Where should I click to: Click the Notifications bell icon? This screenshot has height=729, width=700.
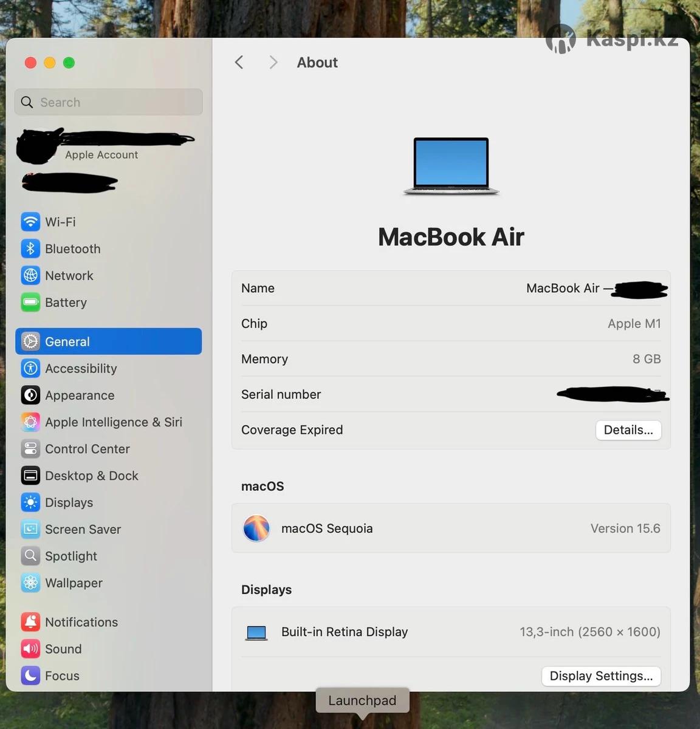click(30, 622)
